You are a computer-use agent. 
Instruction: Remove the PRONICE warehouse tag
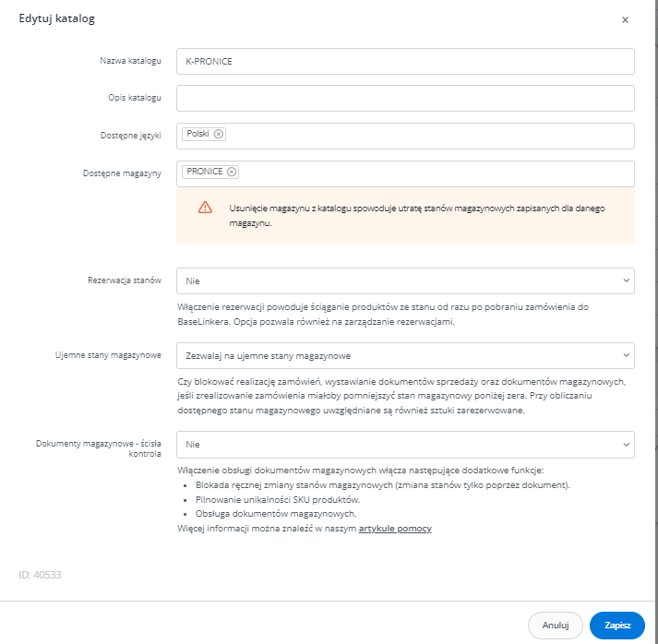[x=232, y=172]
